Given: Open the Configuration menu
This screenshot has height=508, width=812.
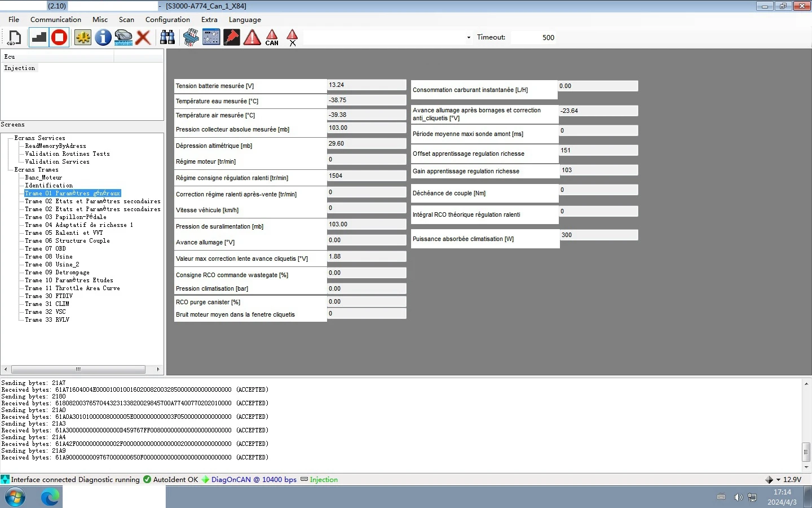Looking at the screenshot, I should (x=167, y=20).
